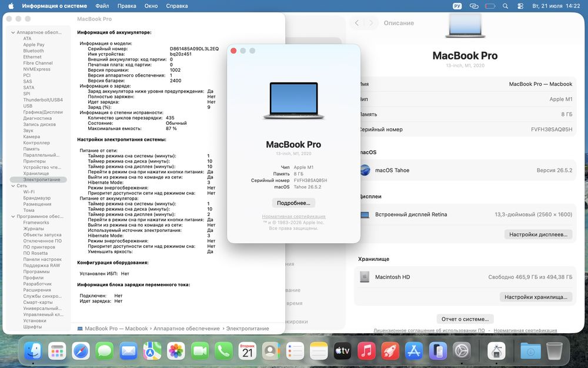Select Хранилище in the sidebar tree
The image size is (588, 368).
(x=36, y=174)
